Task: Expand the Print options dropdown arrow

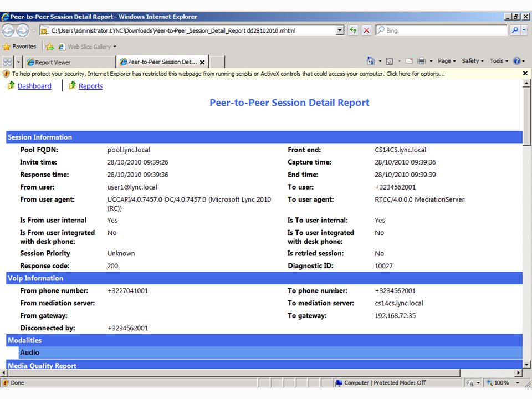Action: click(431, 61)
